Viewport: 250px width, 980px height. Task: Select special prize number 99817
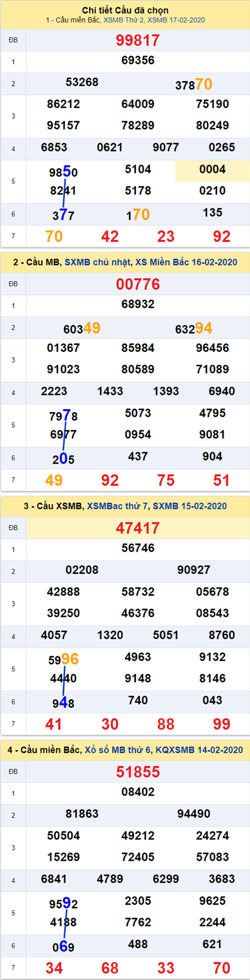point(138,40)
